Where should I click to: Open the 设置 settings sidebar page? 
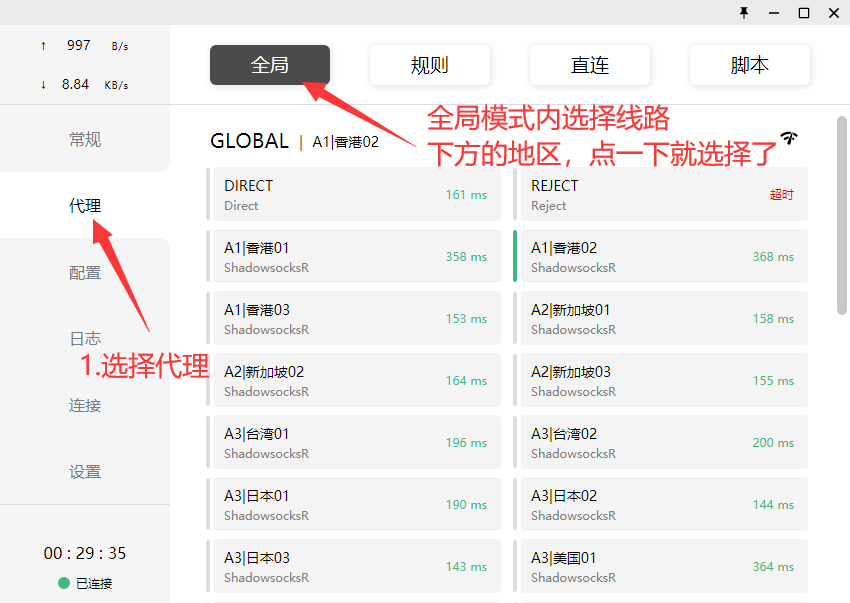click(85, 472)
